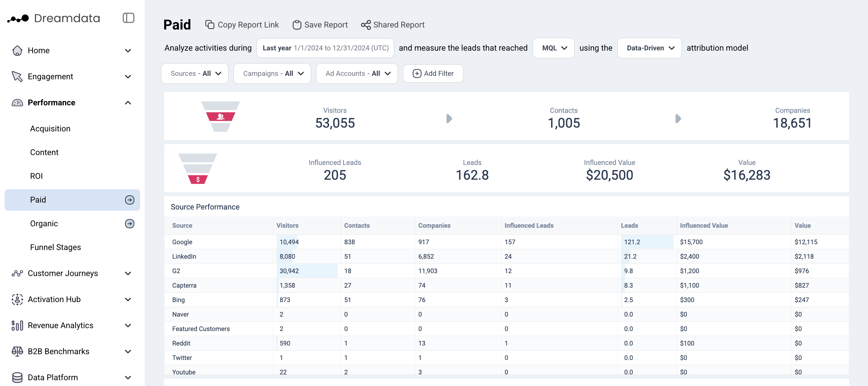Click the arrow icon beside Paid
This screenshot has height=386, width=868.
129,200
